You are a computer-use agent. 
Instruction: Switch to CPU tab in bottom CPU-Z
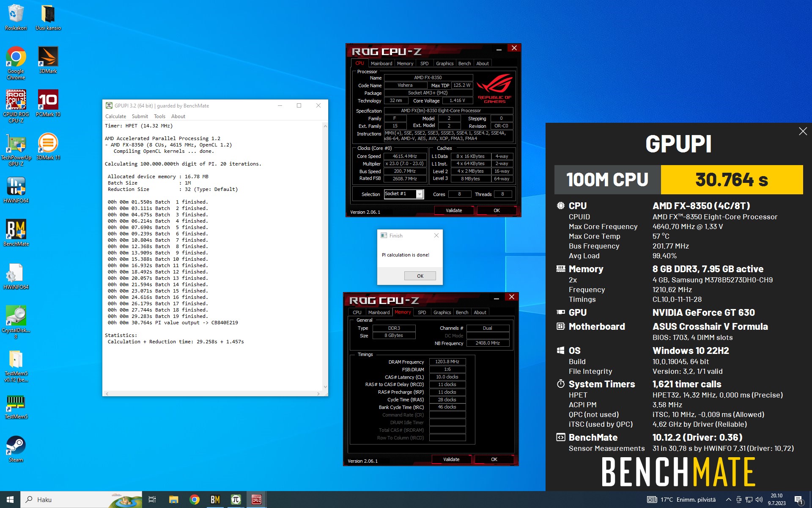(357, 312)
